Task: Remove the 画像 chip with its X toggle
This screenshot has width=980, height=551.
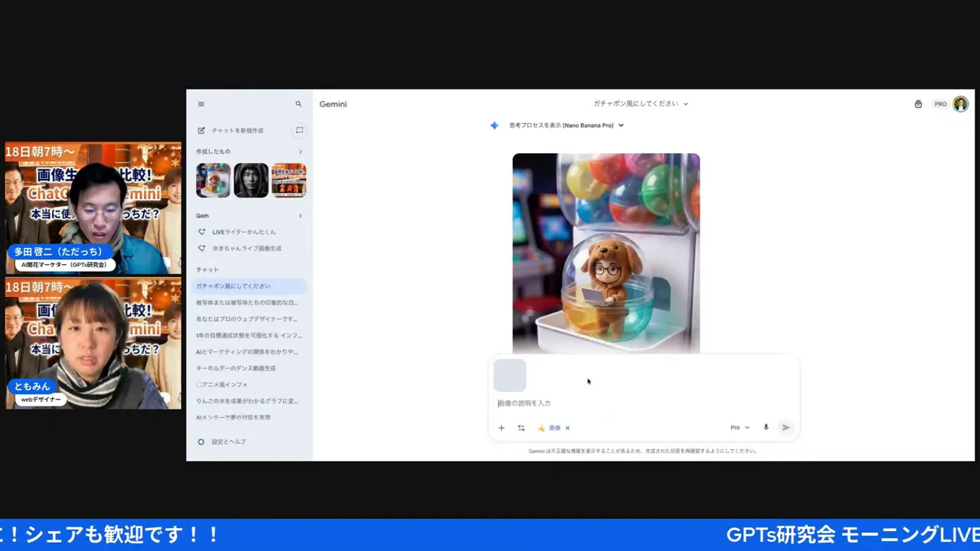Action: (567, 428)
